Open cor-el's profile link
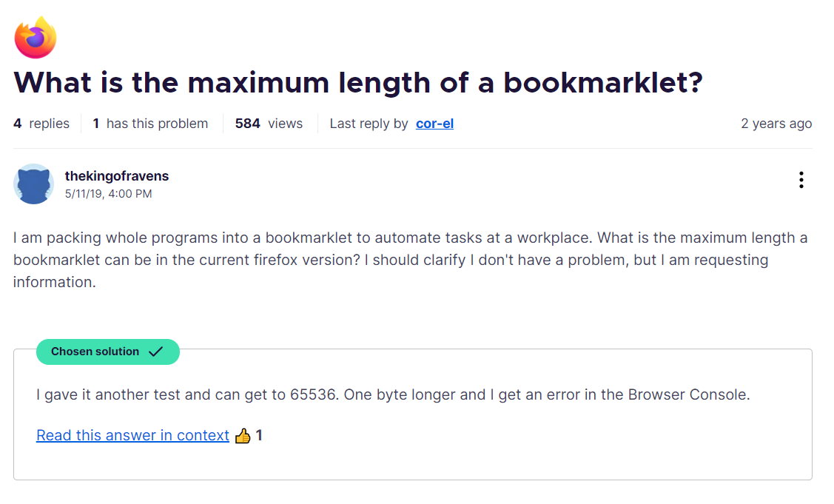This screenshot has height=504, width=834. [x=434, y=124]
